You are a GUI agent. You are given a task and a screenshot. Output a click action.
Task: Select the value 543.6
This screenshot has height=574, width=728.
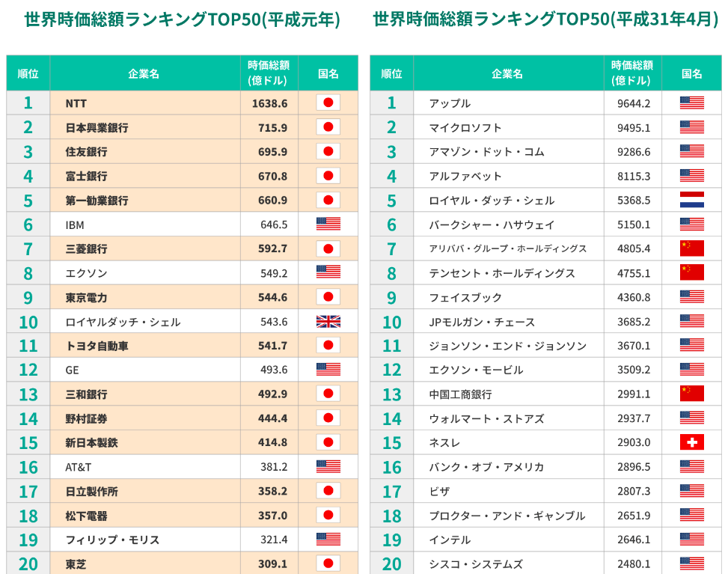[274, 322]
